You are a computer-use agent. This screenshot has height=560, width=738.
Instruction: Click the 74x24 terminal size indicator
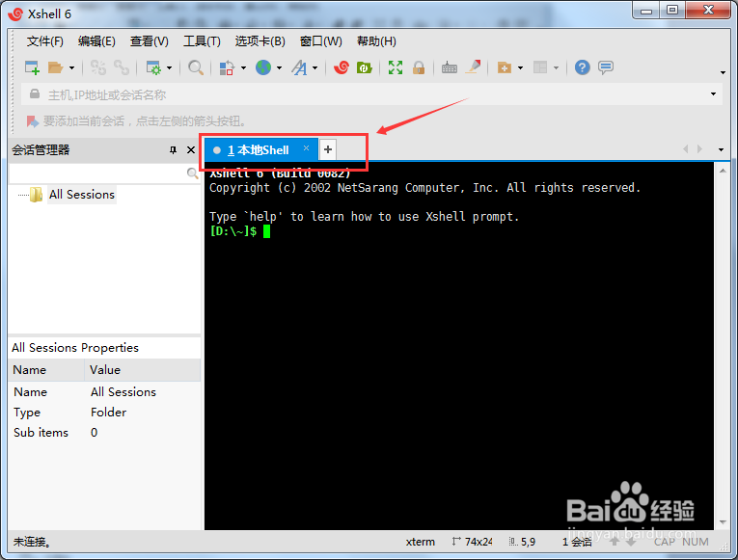click(473, 542)
